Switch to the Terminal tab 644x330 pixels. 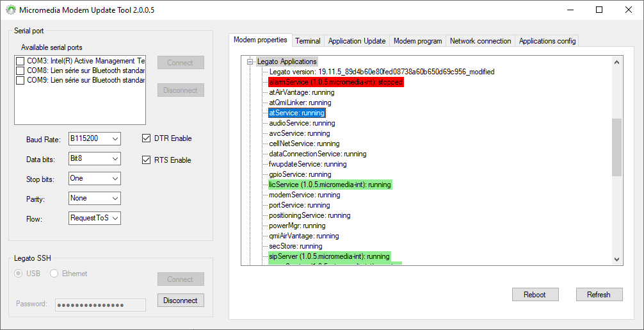(x=307, y=41)
